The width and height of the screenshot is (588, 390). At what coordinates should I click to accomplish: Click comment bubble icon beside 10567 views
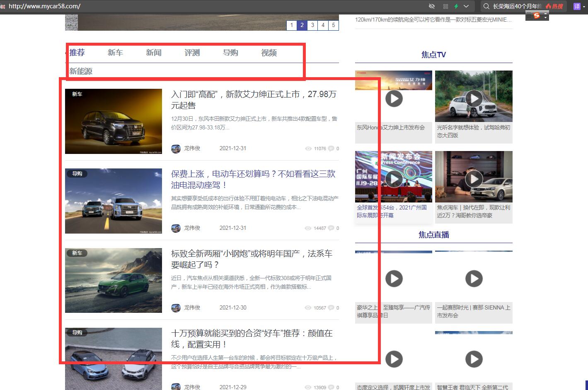tap(331, 308)
